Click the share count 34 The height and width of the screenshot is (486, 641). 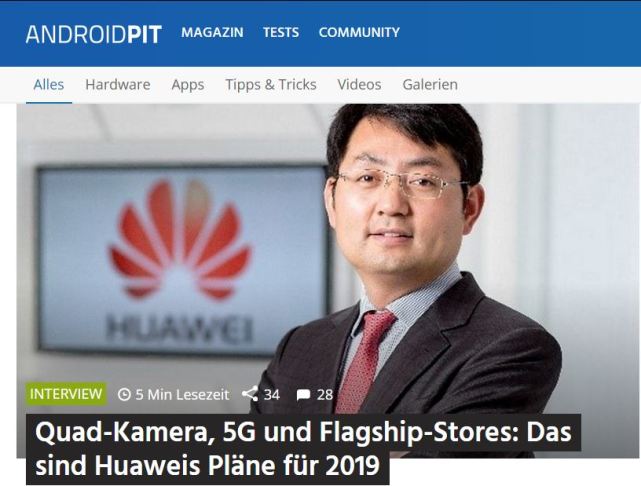271,394
